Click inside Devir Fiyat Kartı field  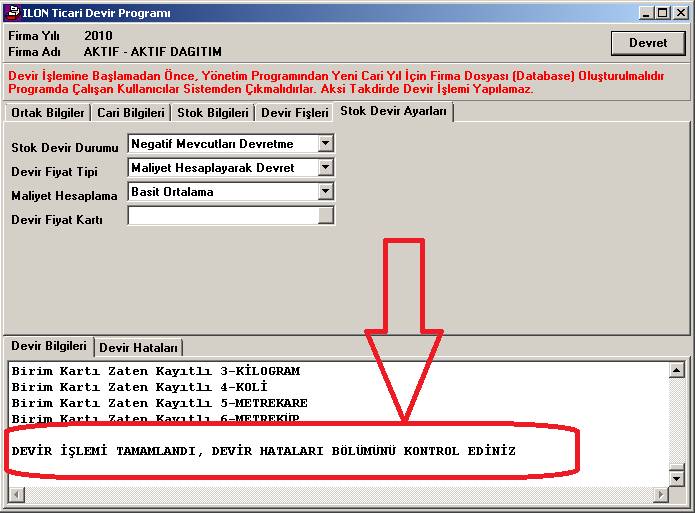click(223, 215)
